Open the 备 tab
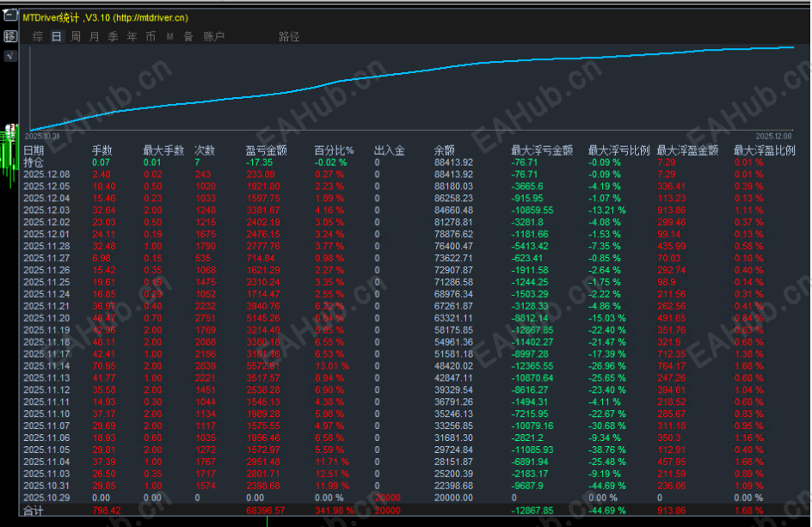 [x=188, y=36]
